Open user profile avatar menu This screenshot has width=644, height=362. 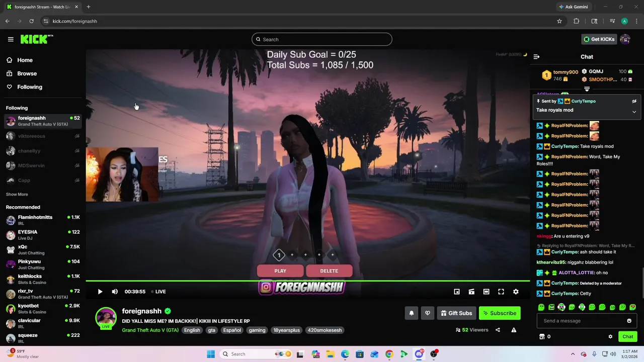625,39
